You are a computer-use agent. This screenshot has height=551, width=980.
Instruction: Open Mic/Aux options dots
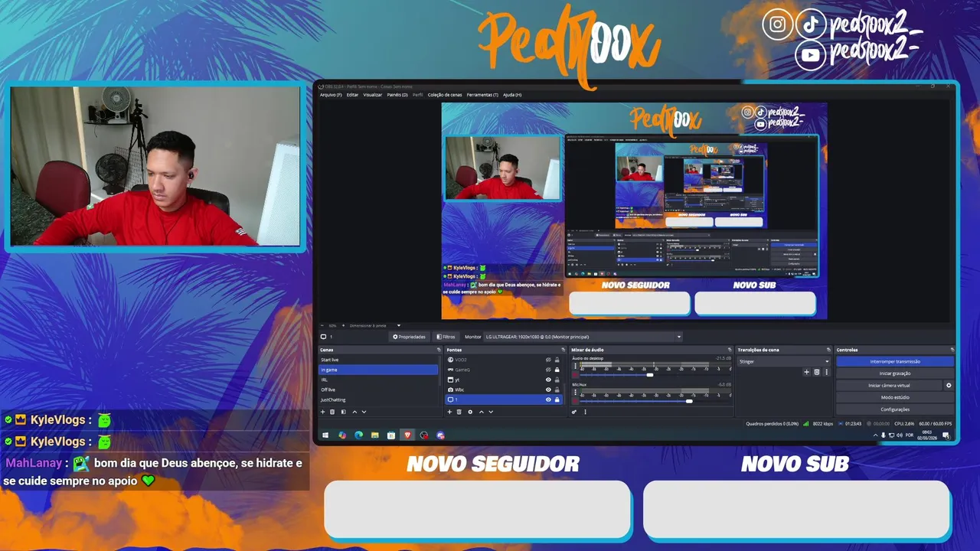[x=575, y=393]
